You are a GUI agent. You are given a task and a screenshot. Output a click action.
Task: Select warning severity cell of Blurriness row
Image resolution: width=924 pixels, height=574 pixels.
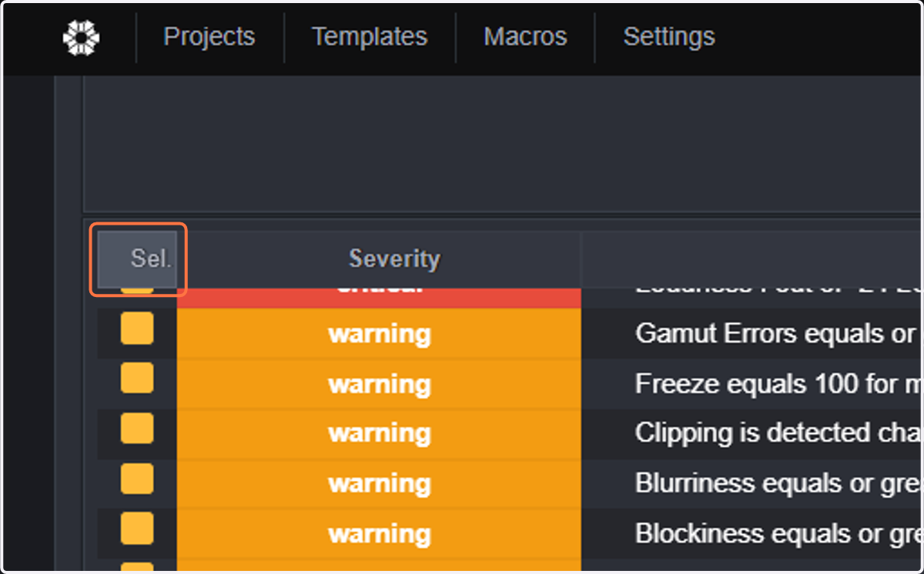tap(379, 484)
